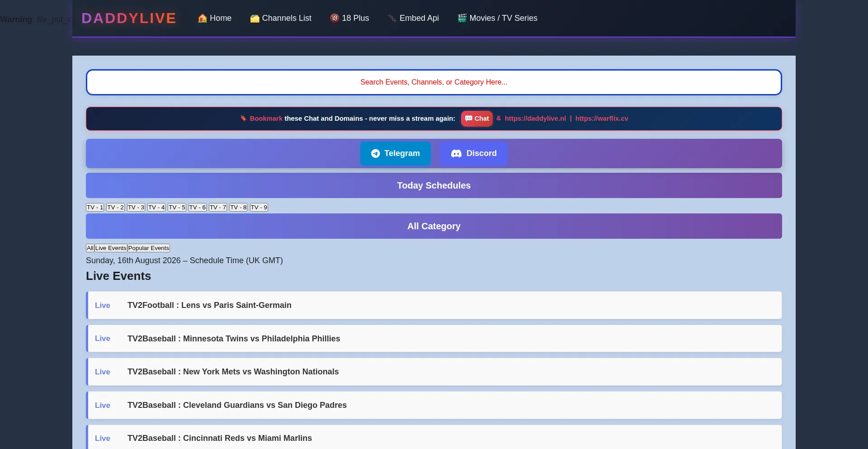Open the red Chat button
Viewport: 868px width, 449px height.
coord(477,118)
